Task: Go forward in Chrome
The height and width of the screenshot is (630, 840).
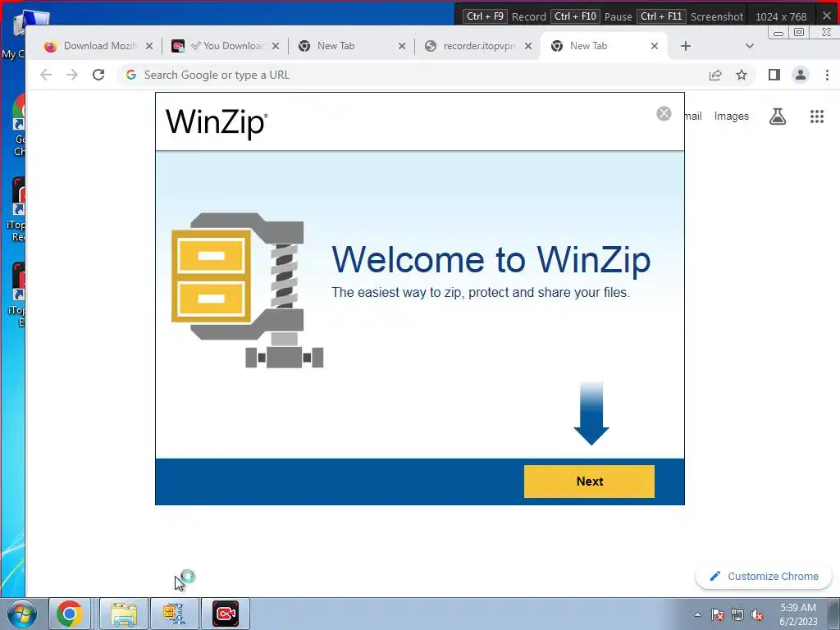Action: click(x=72, y=75)
